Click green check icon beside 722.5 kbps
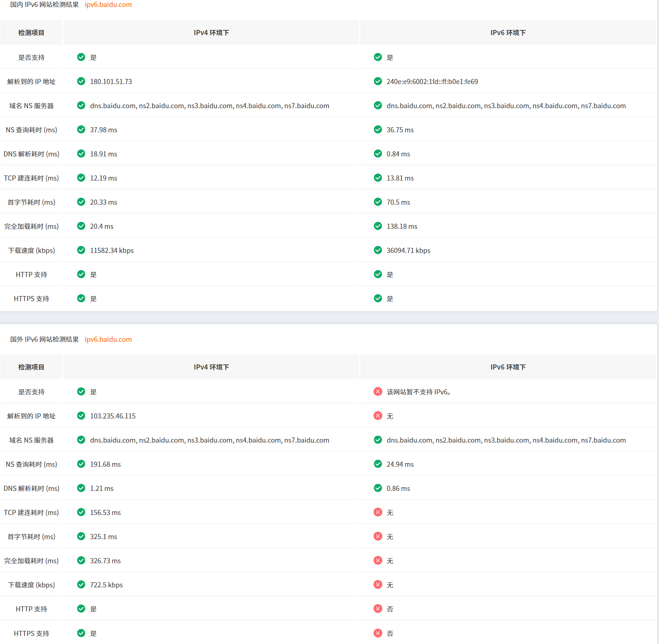This screenshot has width=659, height=644. point(81,584)
